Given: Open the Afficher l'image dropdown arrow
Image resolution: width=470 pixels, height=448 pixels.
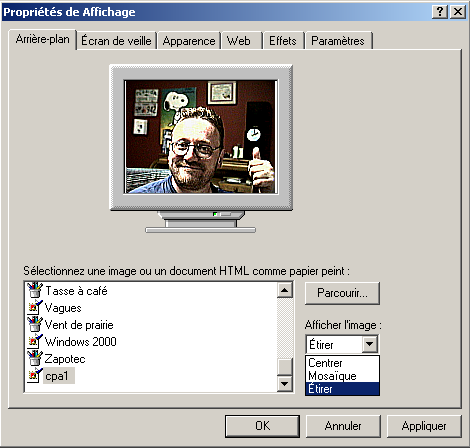Looking at the screenshot, I should (370, 344).
